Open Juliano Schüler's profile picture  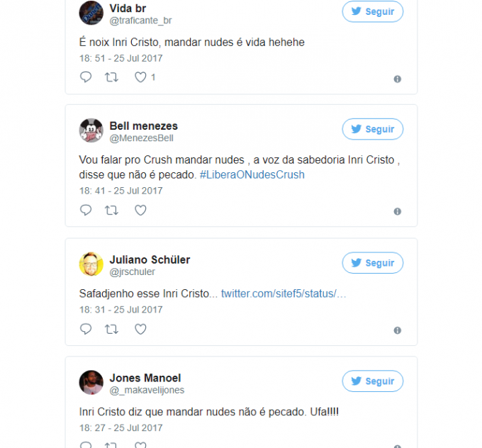(x=91, y=264)
